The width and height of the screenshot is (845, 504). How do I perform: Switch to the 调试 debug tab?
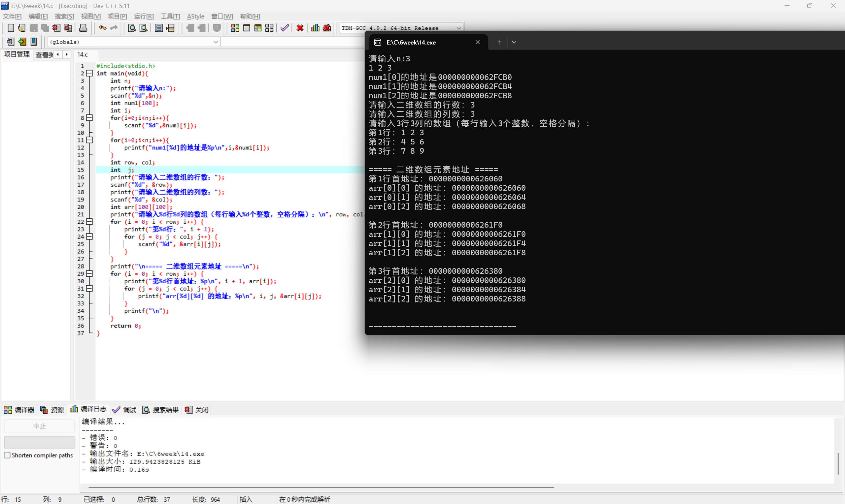point(124,410)
